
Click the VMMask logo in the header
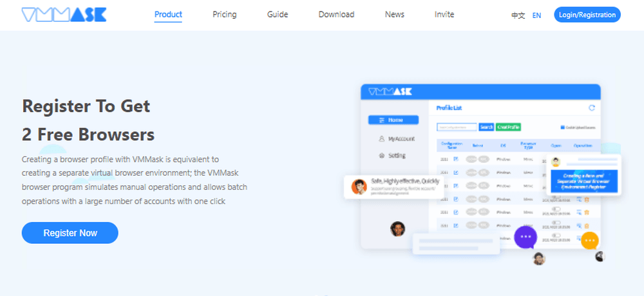tap(64, 15)
